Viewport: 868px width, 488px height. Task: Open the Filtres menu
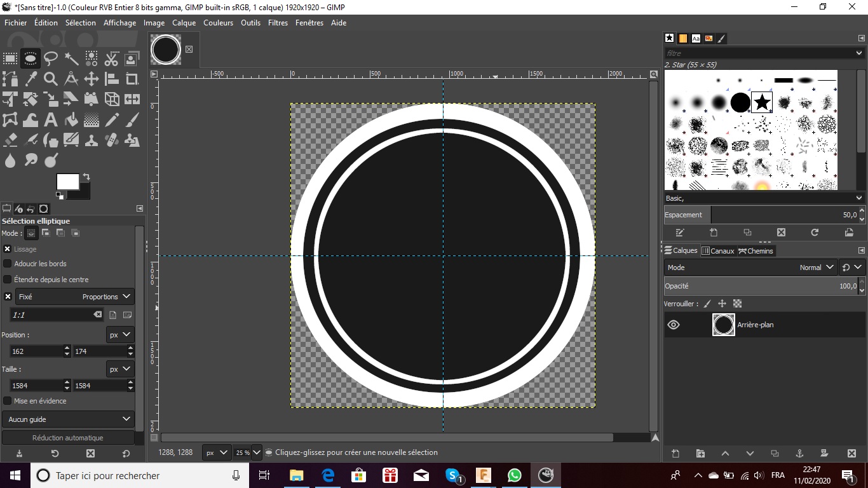[x=278, y=23]
